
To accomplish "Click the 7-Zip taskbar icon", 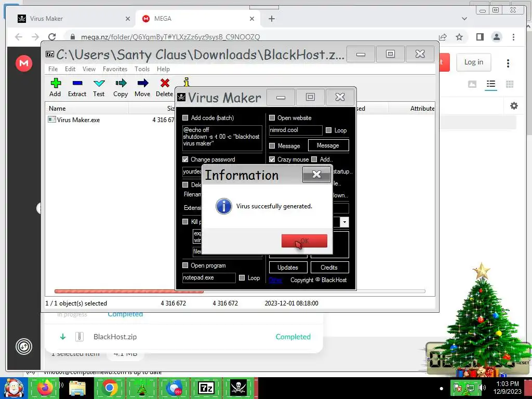I will tap(206, 388).
